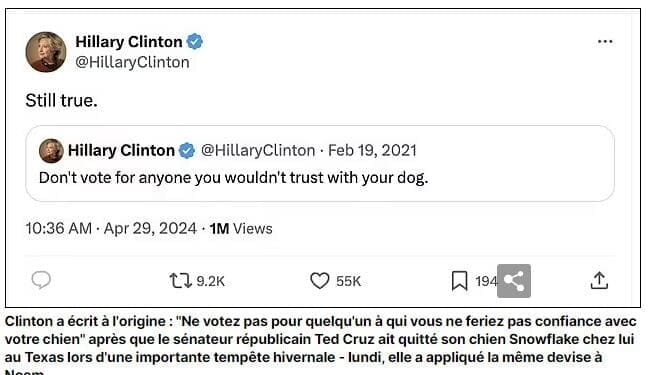This screenshot has width=648, height=375.
Task: Click the blue verified badge beside name
Action: coord(194,42)
